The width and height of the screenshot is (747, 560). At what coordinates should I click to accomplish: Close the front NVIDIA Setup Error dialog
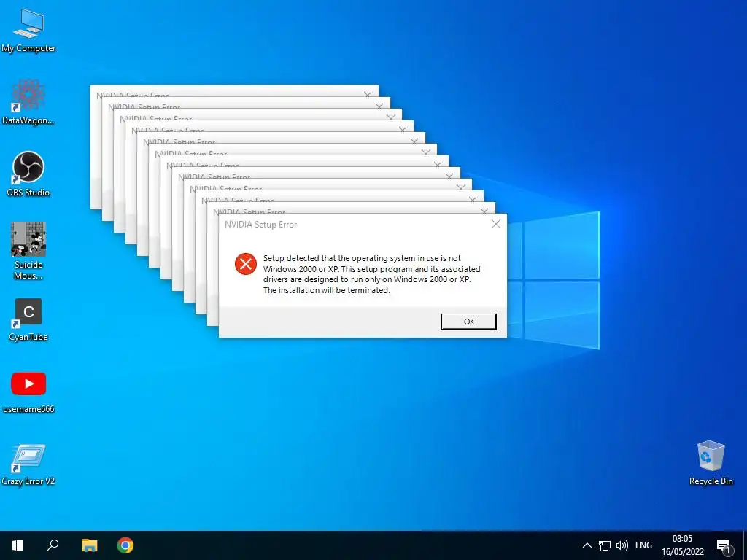point(496,224)
